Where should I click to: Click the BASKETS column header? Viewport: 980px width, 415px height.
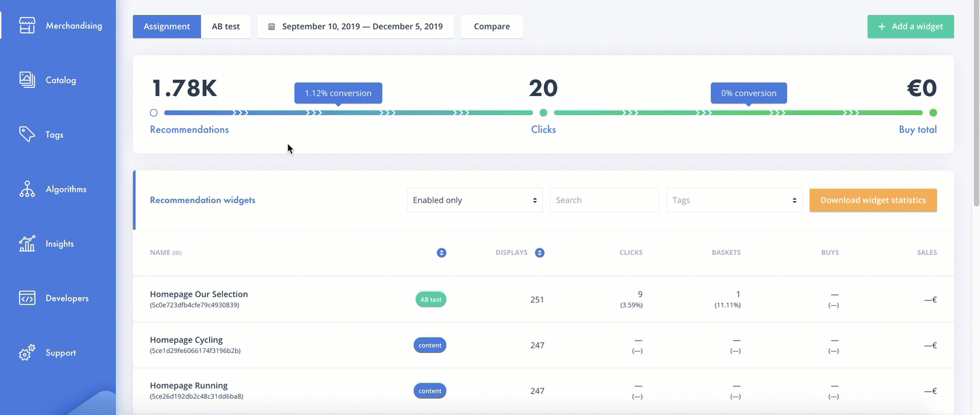click(x=726, y=253)
